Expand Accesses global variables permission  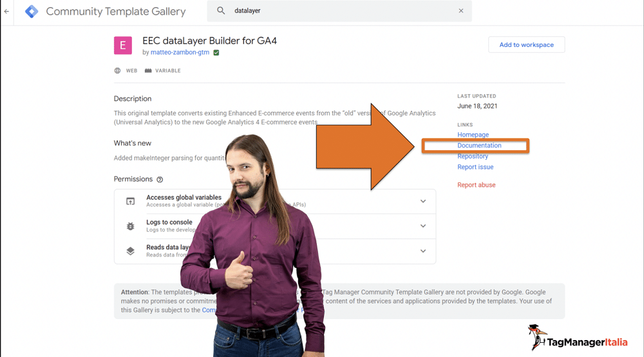click(x=423, y=201)
